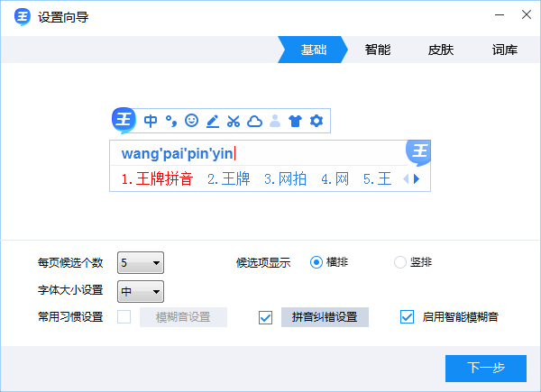Open the emoji smiley icon
541x392 pixels.
[191, 120]
